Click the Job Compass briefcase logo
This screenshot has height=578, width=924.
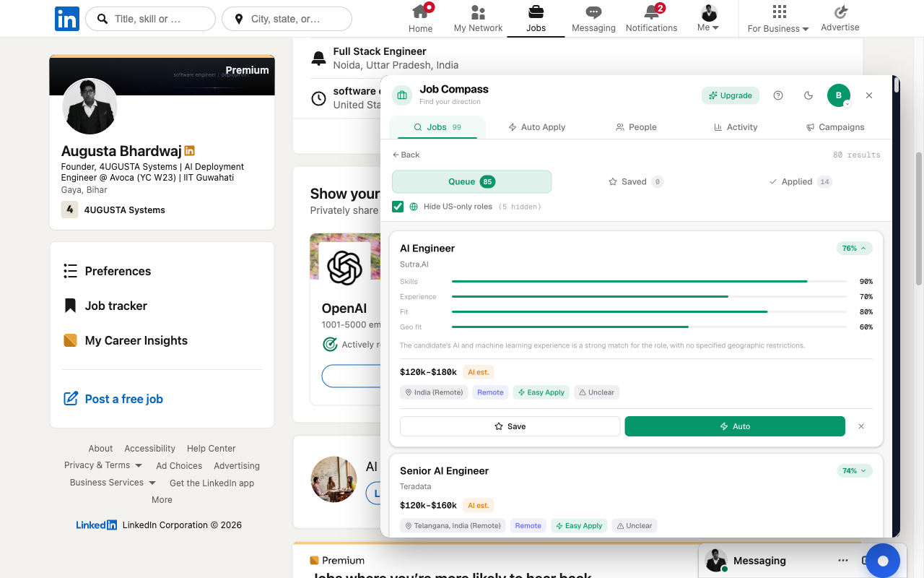pos(402,95)
